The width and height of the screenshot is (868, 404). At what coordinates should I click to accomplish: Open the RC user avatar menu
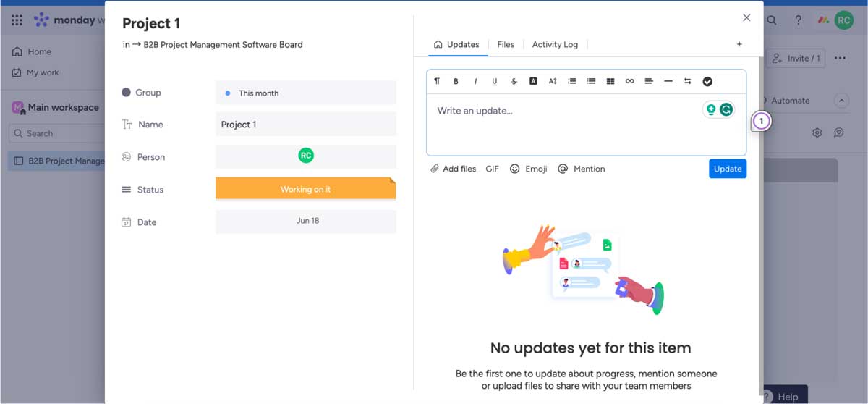pyautogui.click(x=843, y=20)
